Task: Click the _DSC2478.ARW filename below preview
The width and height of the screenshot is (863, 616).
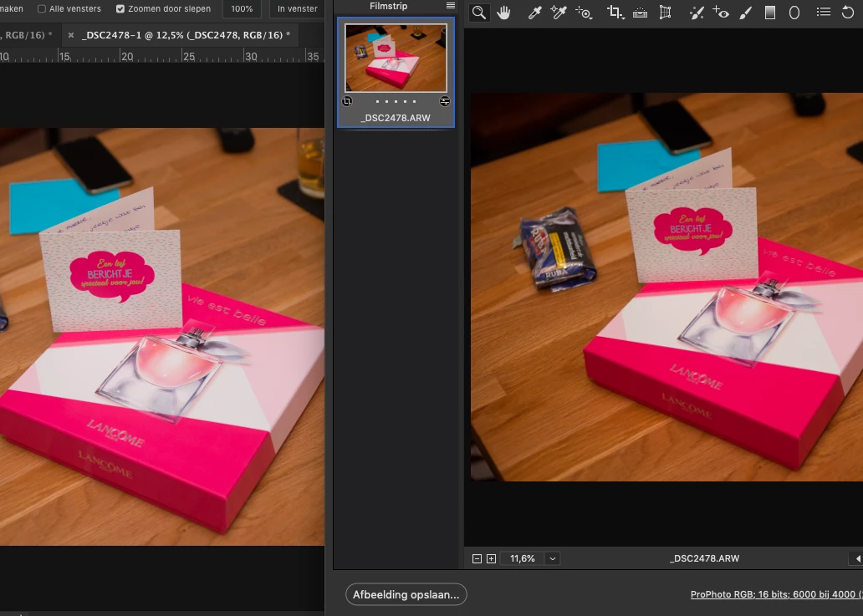Action: (704, 558)
